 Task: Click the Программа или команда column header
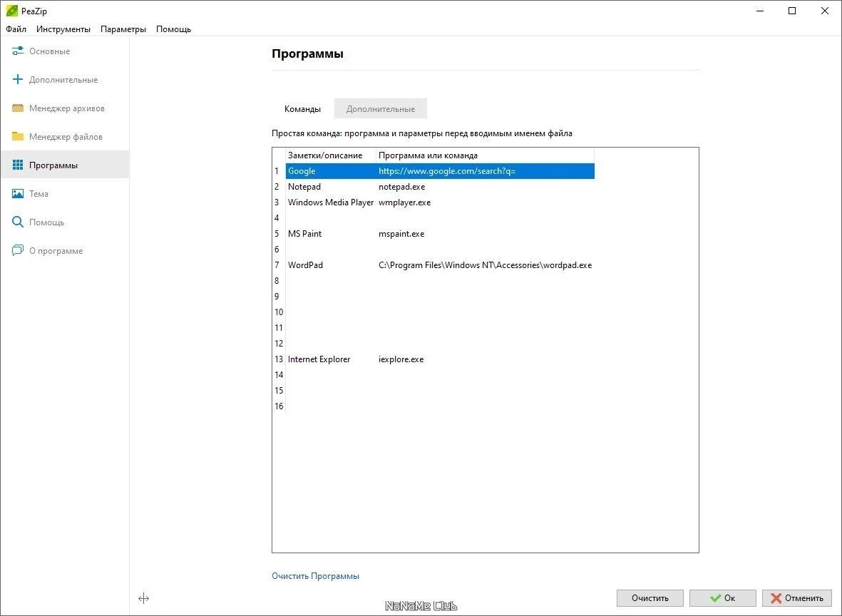click(x=486, y=155)
